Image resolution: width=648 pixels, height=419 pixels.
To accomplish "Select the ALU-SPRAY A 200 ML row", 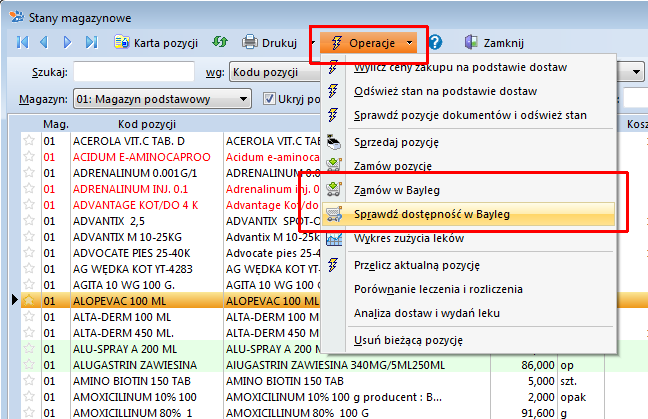I will 125,349.
